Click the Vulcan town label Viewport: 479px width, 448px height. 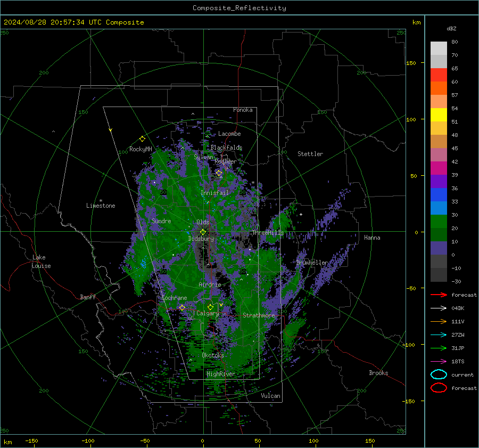[271, 396]
